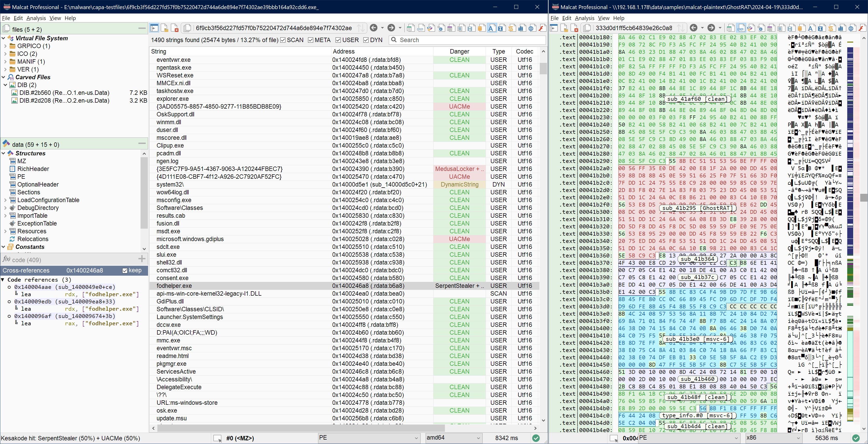The height and width of the screenshot is (444, 868).
Task: Go back in navigation history, left window
Action: pyautogui.click(x=373, y=28)
